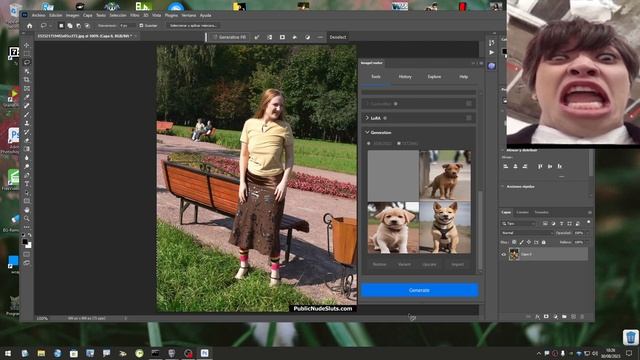
Task: Select the Zoom tool
Action: click(x=27, y=218)
